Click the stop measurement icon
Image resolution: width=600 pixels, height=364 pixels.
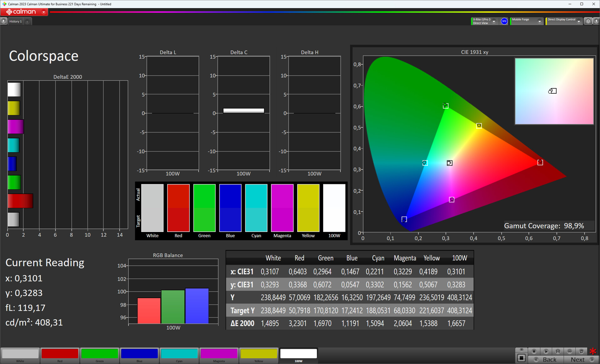[534, 351]
